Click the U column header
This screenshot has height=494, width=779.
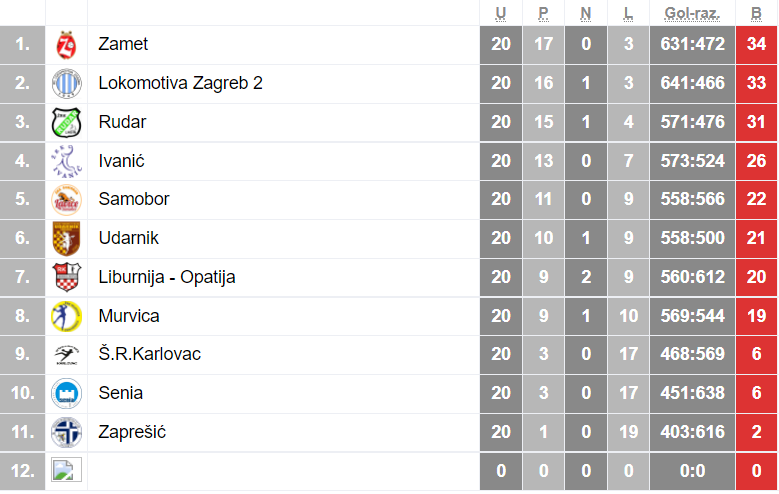click(501, 13)
